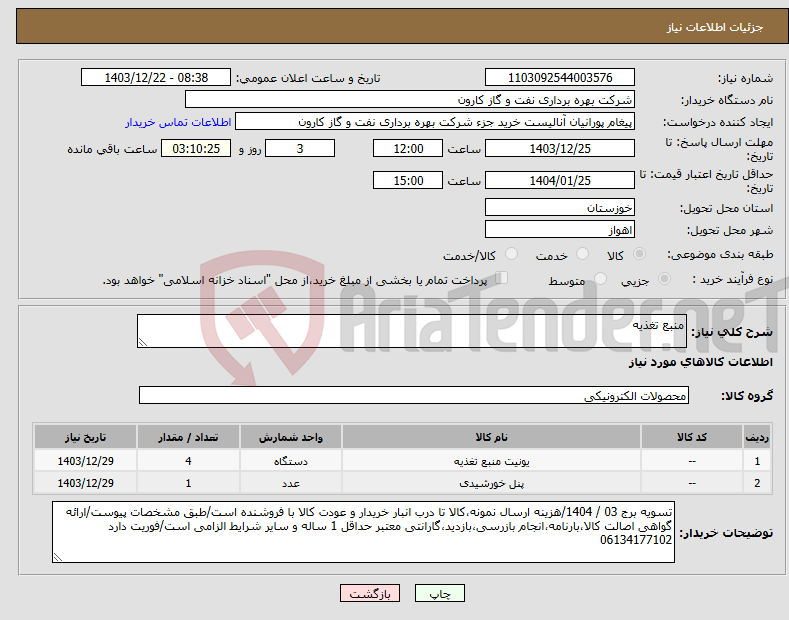This screenshot has width=789, height=620.
Task: Click the چاپ (print) button
Action: (439, 593)
